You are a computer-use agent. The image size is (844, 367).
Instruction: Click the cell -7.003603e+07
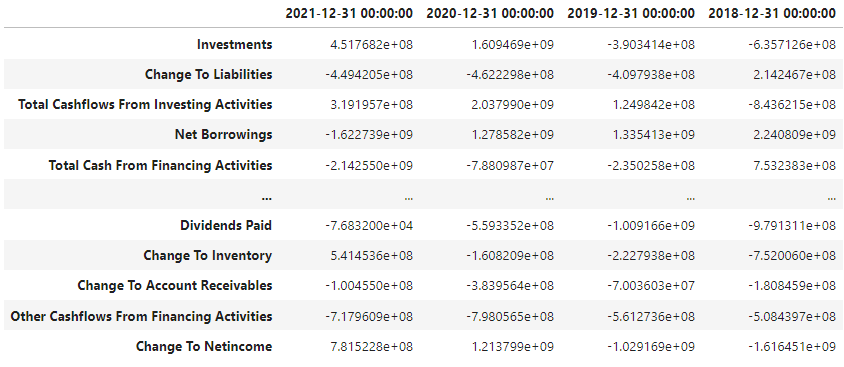coord(651,285)
